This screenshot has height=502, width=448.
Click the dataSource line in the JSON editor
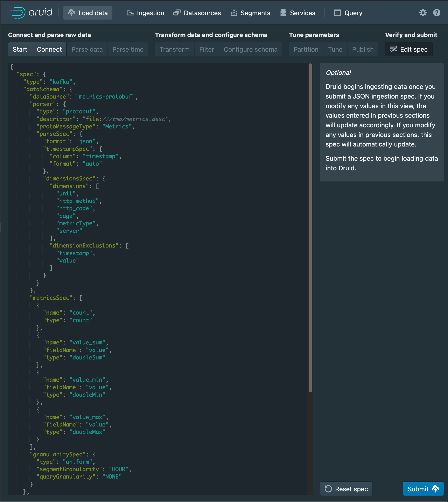coord(84,97)
